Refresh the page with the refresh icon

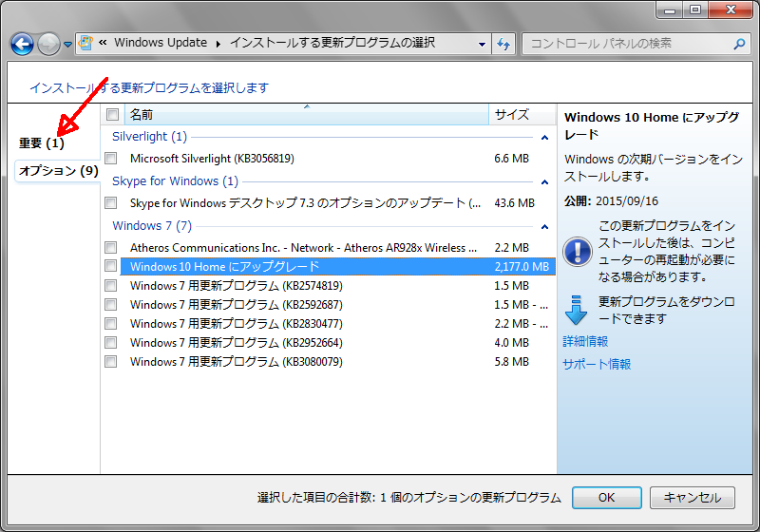(504, 44)
